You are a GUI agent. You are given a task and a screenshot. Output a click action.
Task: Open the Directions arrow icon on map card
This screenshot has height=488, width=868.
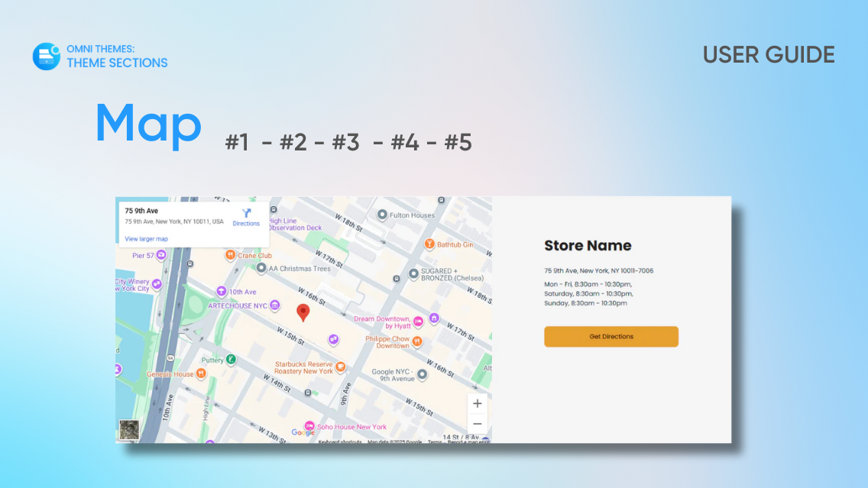[246, 213]
